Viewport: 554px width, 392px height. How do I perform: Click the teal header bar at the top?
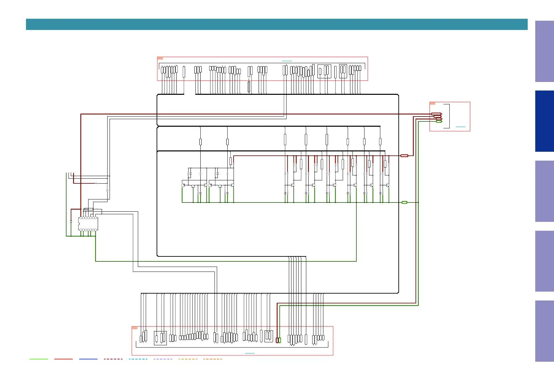coord(276,24)
